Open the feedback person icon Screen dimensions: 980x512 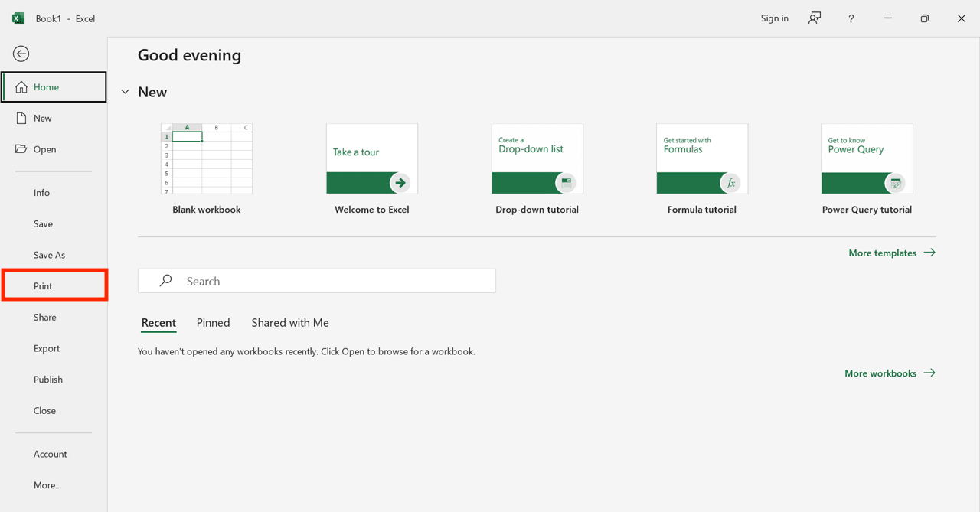pos(815,18)
